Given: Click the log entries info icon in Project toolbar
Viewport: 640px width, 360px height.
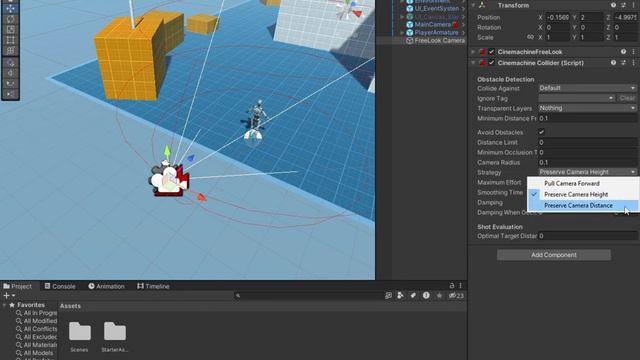Looking at the screenshot, I should coord(426,296).
